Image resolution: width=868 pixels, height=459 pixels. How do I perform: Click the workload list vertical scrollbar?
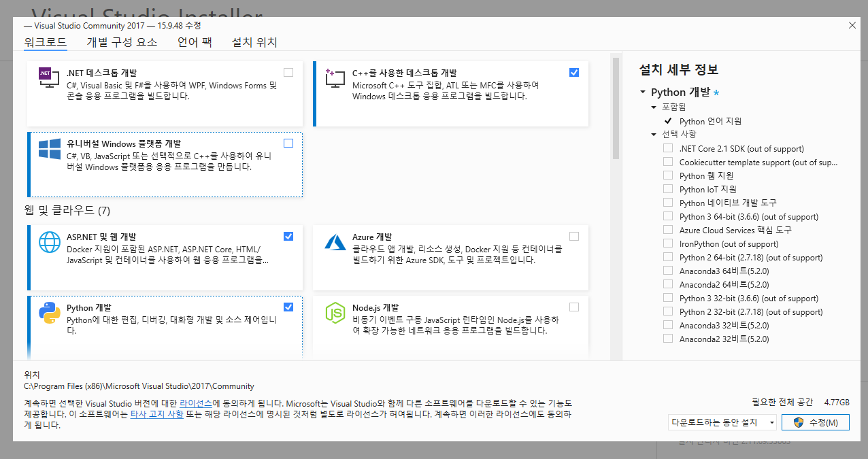click(x=616, y=109)
